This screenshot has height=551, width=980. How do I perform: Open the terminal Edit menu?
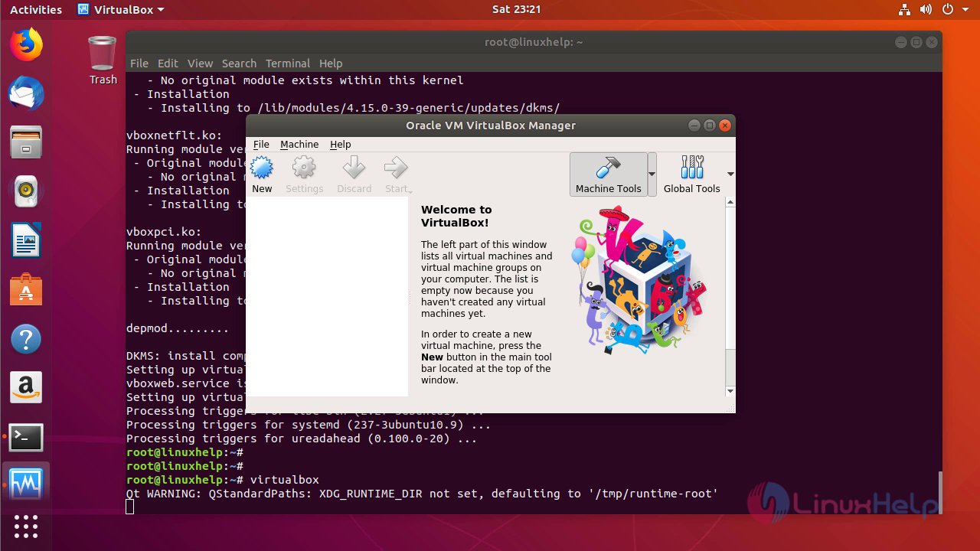[x=168, y=64]
